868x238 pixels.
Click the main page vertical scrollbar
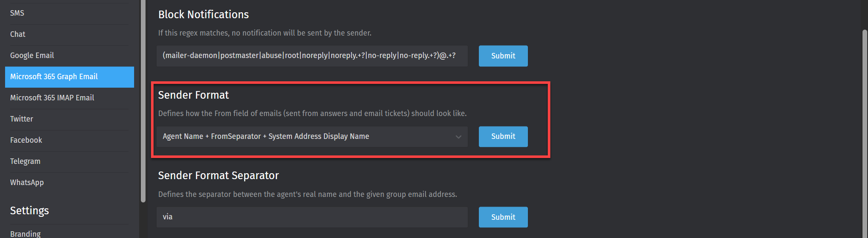865,134
